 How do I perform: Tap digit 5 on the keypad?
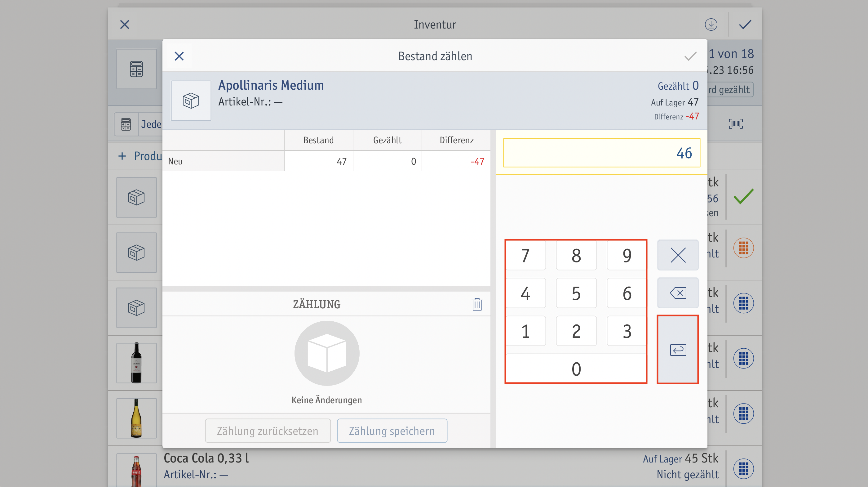(576, 293)
